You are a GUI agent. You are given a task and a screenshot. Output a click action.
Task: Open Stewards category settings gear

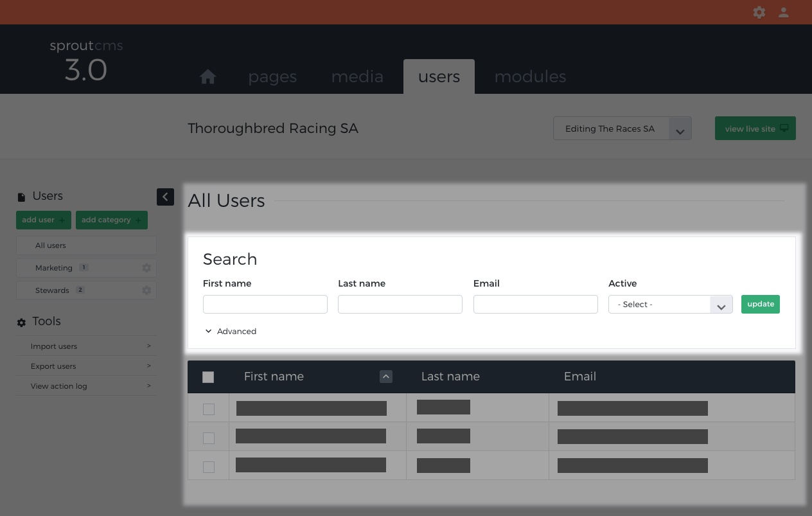(x=146, y=290)
